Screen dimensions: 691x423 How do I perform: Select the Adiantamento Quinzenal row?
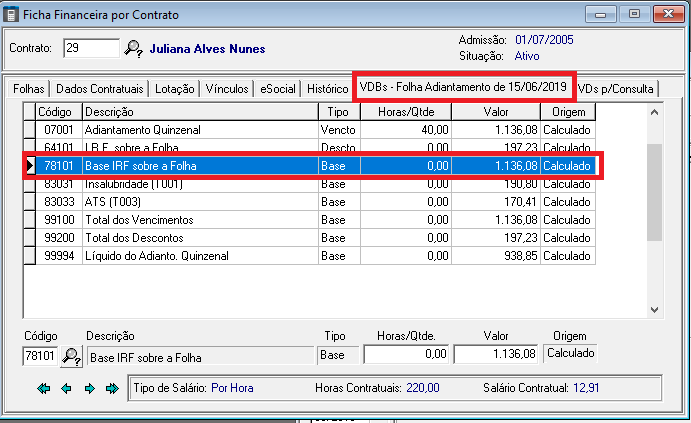pyautogui.click(x=200, y=130)
